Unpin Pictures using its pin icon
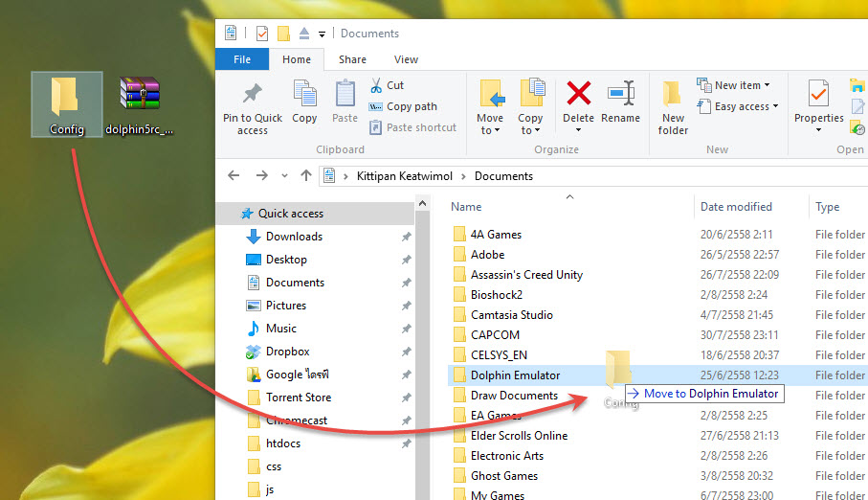The width and height of the screenshot is (868, 500). pos(407,306)
